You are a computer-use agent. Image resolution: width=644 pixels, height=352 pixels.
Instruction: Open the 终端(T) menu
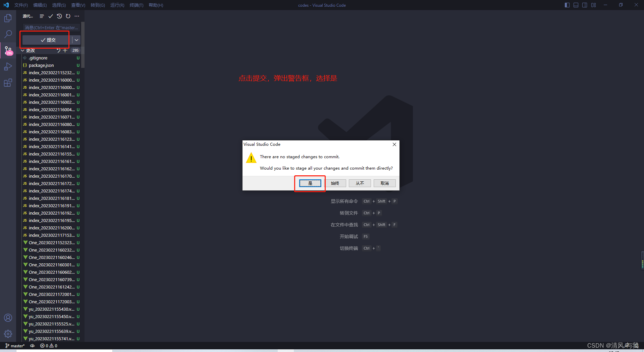pyautogui.click(x=137, y=5)
